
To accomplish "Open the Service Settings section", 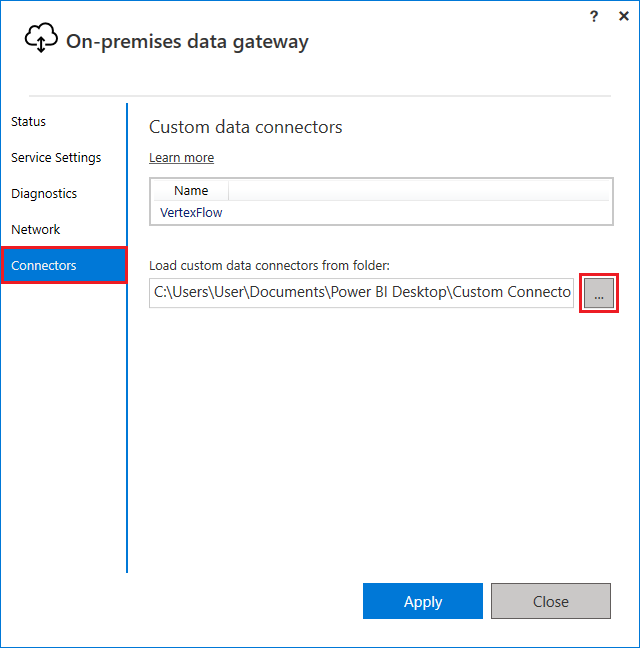I will tap(56, 158).
